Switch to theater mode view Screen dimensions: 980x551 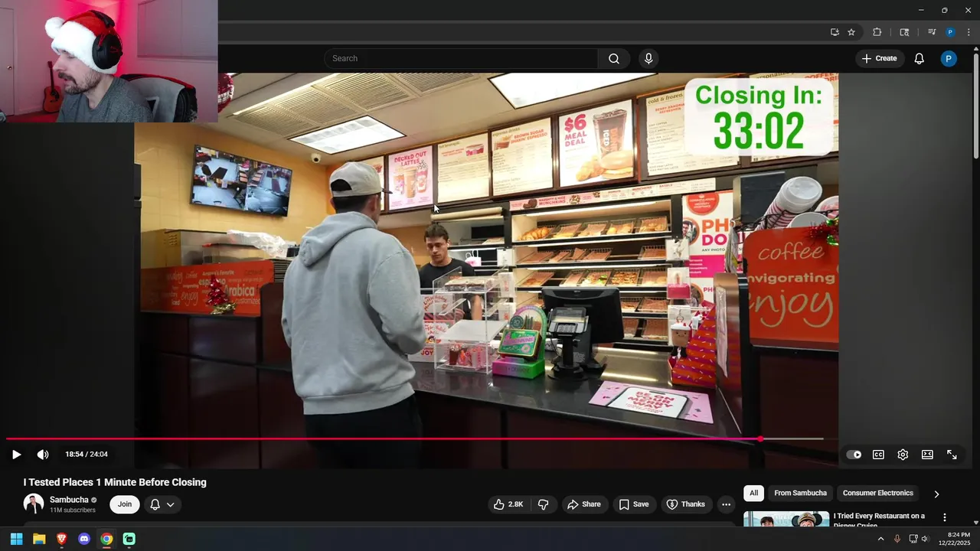[x=927, y=455]
